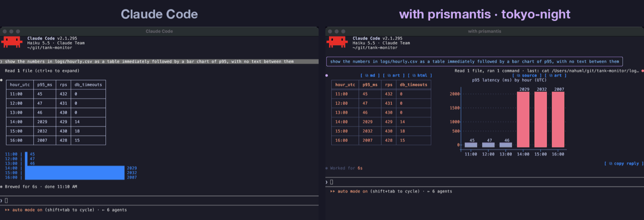Click the mascot icon in the prismantis window
644x220 pixels.
[337, 42]
